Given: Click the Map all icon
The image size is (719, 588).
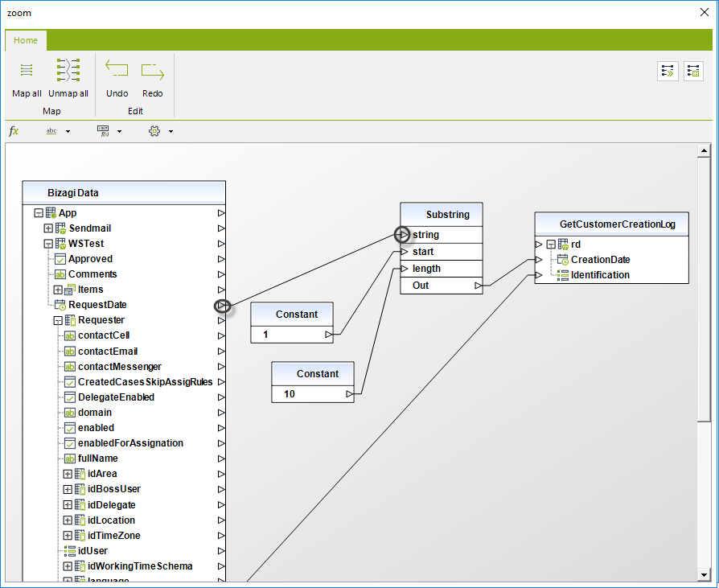Looking at the screenshot, I should (27, 71).
